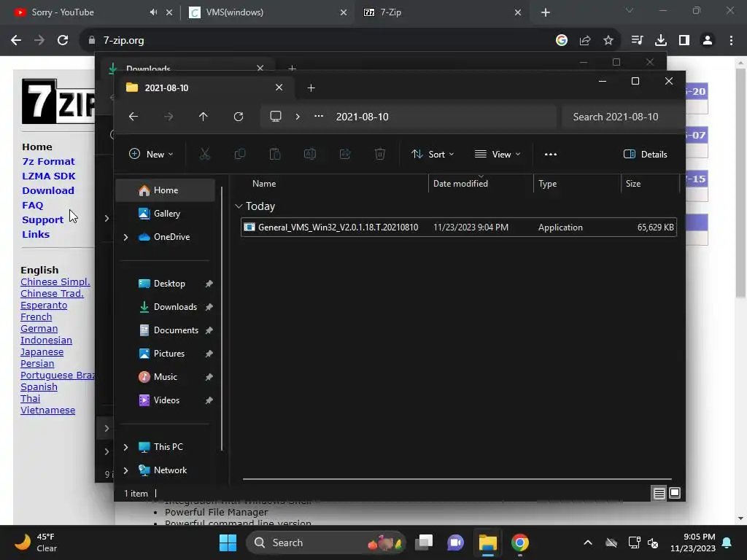Open Pictures in navigation pane

[168, 354]
